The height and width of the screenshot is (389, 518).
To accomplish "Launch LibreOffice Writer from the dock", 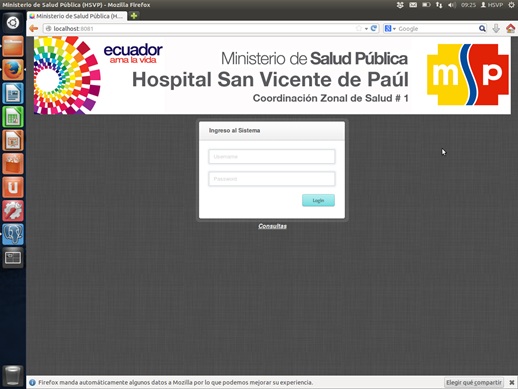I will click(x=13, y=94).
